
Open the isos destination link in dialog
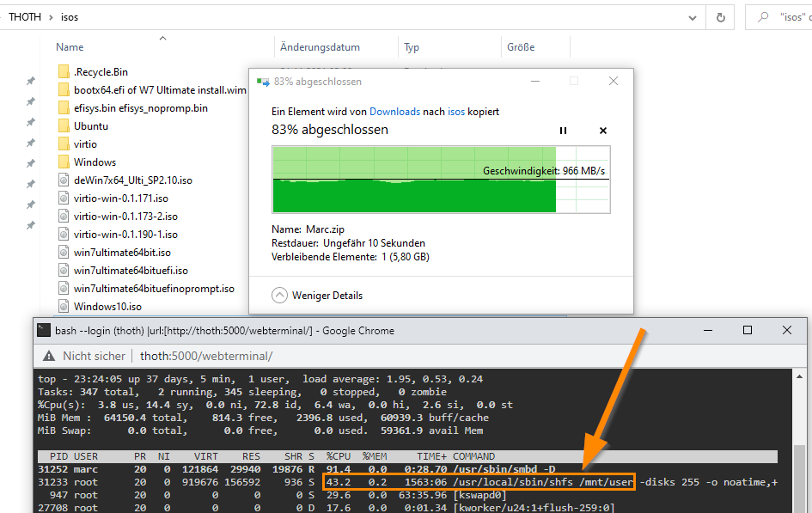click(x=456, y=112)
